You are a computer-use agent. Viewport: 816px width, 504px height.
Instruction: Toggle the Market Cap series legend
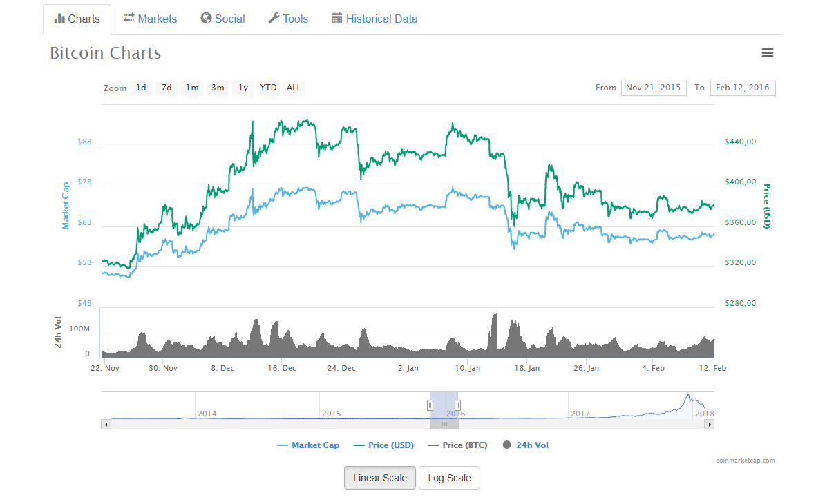[308, 445]
